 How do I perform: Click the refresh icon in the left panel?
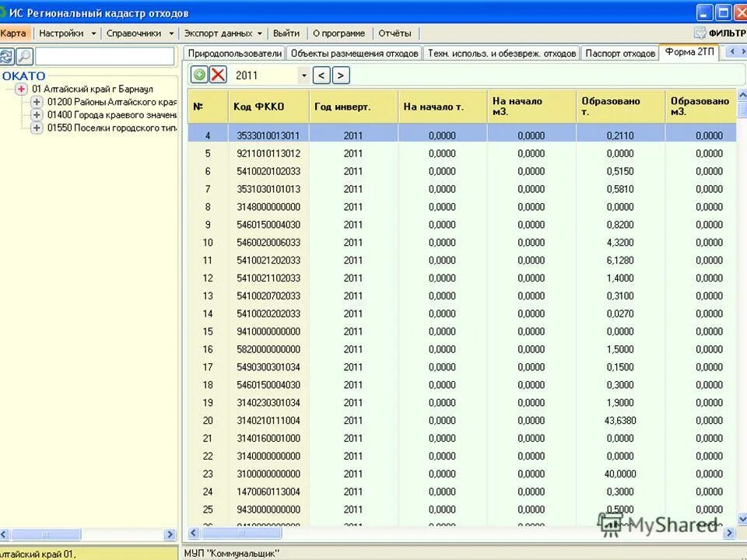tap(7, 56)
